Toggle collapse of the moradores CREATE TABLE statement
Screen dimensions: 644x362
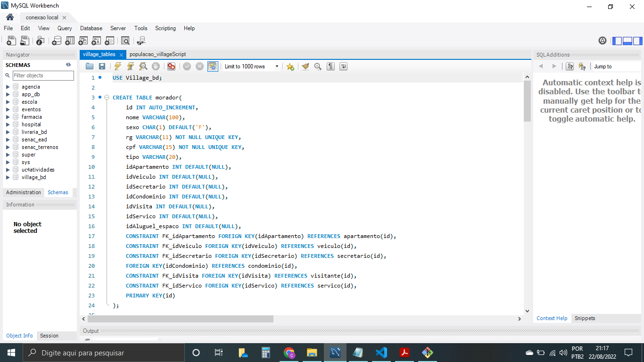pyautogui.click(x=107, y=98)
